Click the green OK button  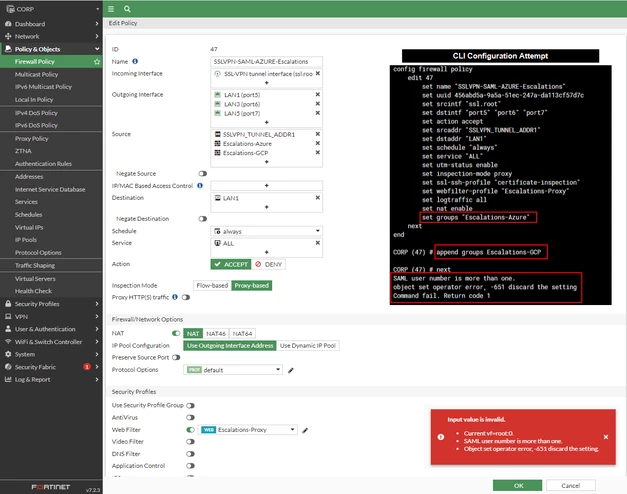tap(518, 486)
